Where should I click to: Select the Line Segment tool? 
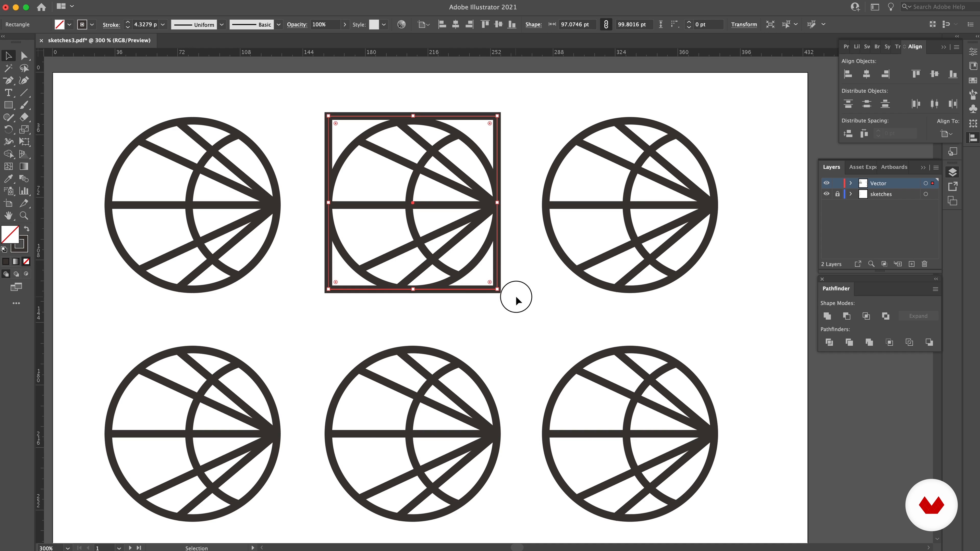point(24,93)
